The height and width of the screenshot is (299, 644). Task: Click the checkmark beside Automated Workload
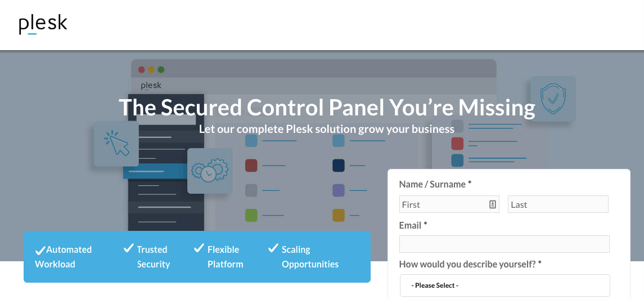click(40, 250)
